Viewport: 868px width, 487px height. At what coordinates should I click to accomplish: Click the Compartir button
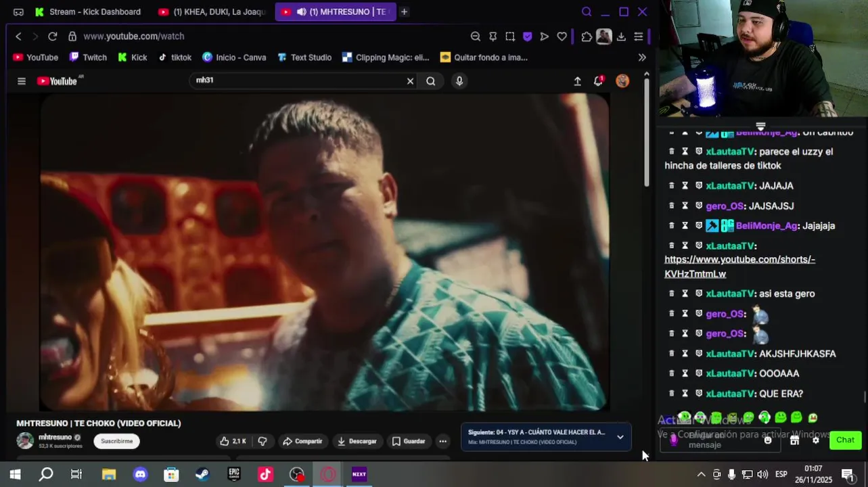(302, 441)
